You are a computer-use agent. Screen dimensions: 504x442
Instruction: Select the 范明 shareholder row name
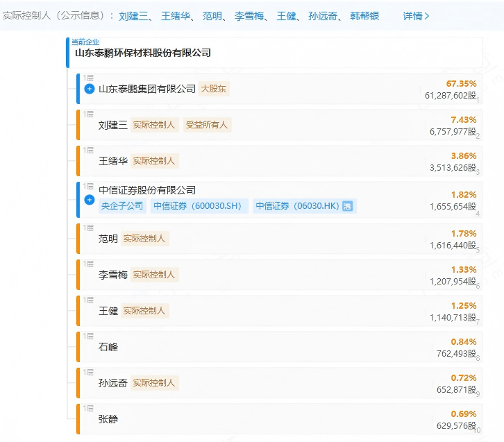(108, 239)
